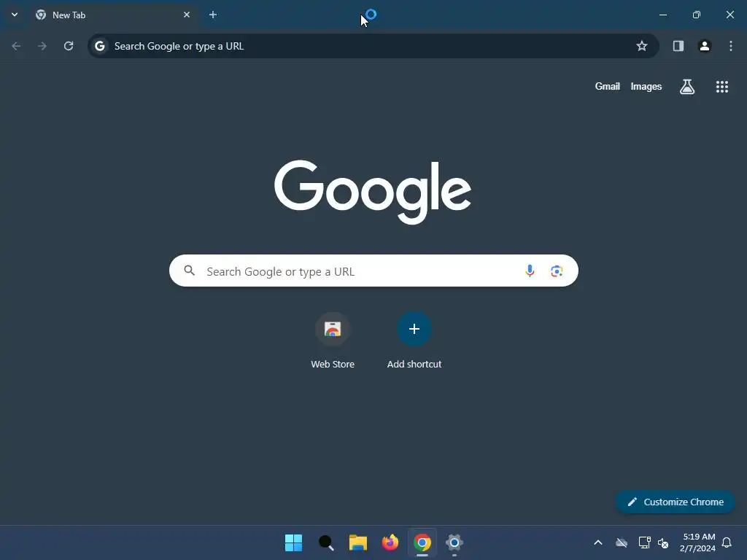This screenshot has height=560, width=747.
Task: Click the Google icon in the address bar
Action: pos(99,46)
